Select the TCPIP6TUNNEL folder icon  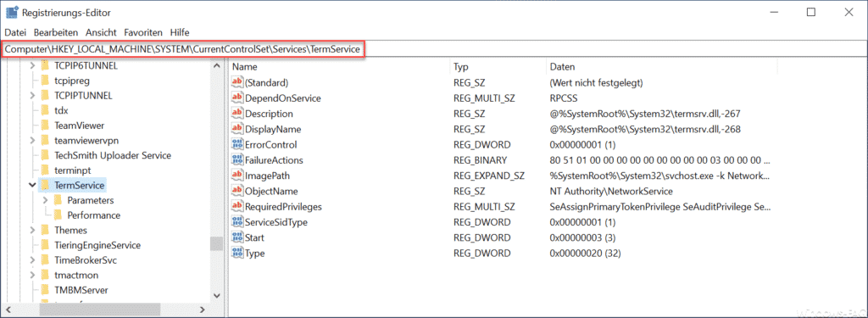45,66
